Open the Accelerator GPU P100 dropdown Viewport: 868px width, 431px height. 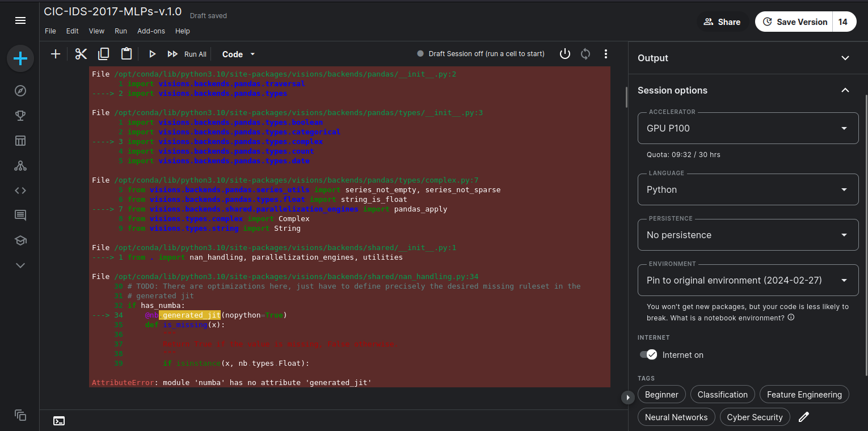point(748,128)
